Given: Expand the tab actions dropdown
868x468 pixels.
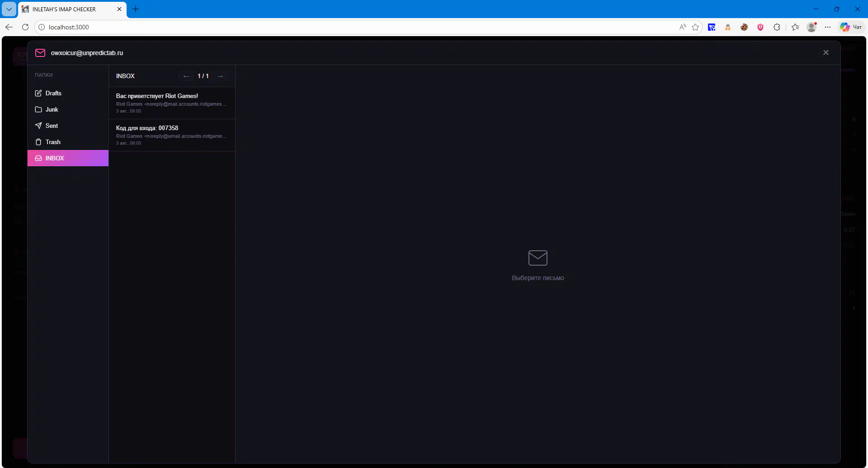Looking at the screenshot, I should (9, 9).
